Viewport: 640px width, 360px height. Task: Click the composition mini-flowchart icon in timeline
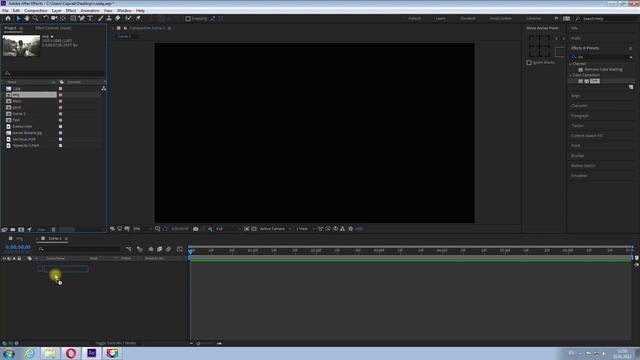pyautogui.click(x=129, y=249)
